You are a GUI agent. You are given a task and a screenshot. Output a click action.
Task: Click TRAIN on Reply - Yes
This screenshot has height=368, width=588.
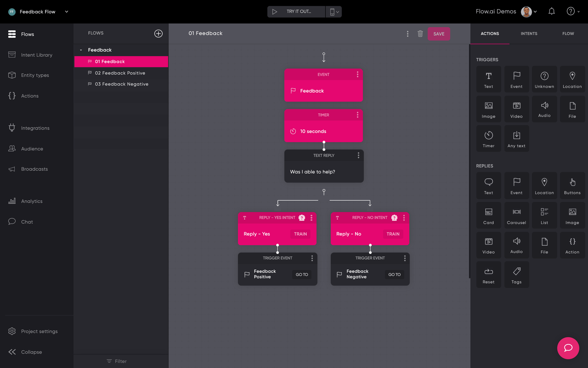click(x=300, y=234)
